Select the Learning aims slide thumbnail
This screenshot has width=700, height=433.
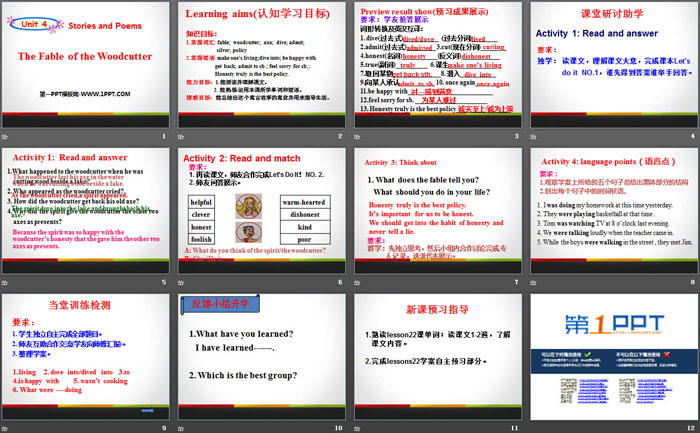click(x=262, y=70)
